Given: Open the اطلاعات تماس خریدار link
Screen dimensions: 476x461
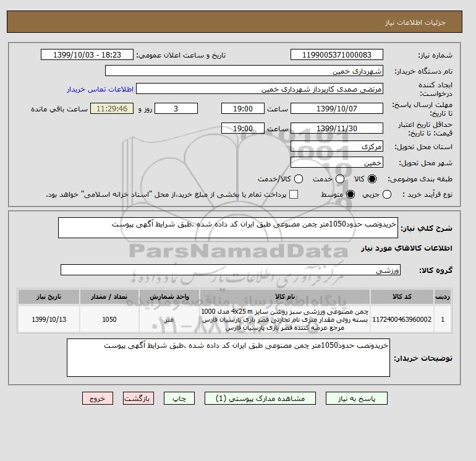Looking at the screenshot, I should tap(100, 89).
